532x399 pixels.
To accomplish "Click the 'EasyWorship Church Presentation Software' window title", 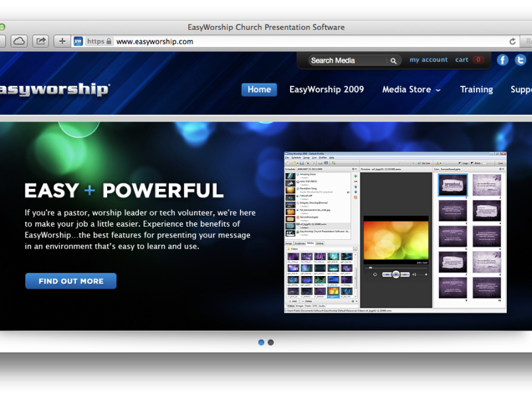I will pyautogui.click(x=266, y=27).
